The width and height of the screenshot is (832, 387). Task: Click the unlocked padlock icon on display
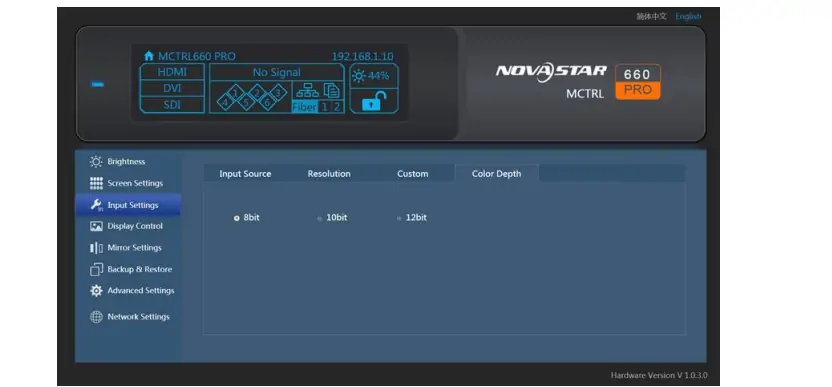click(x=374, y=101)
